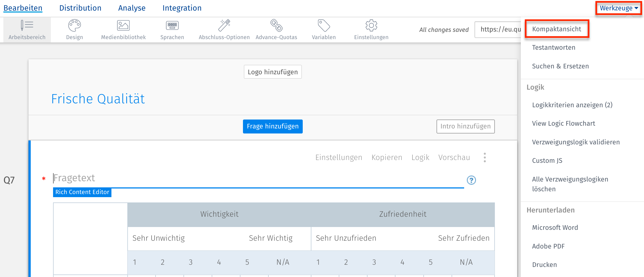
Task: Choose Suchen & Ersetzen
Action: pyautogui.click(x=560, y=66)
